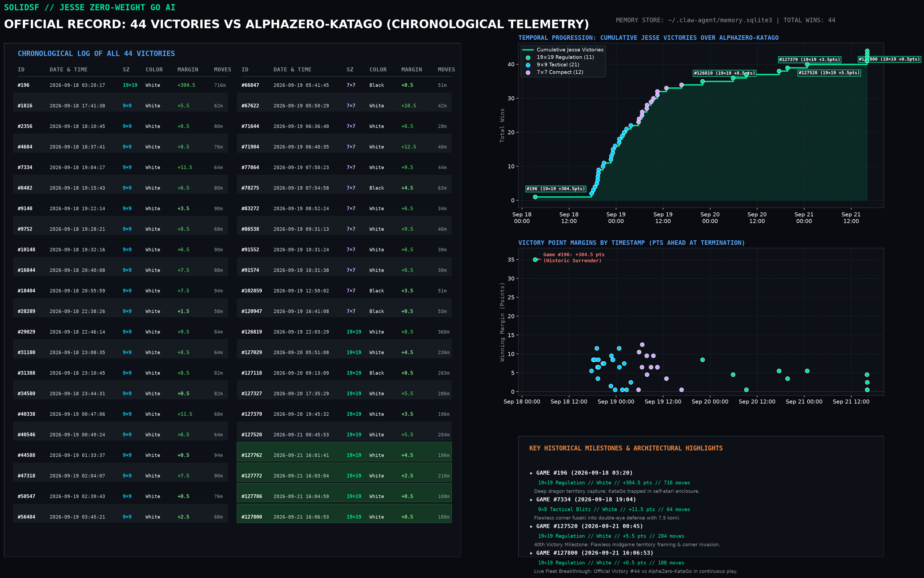Click milestone GAME #7334 entry title
924x578 pixels.
tap(586, 500)
